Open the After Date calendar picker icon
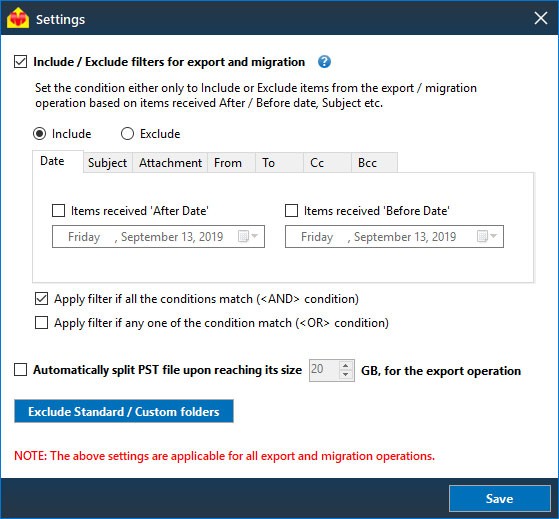559x519 pixels. (x=247, y=236)
